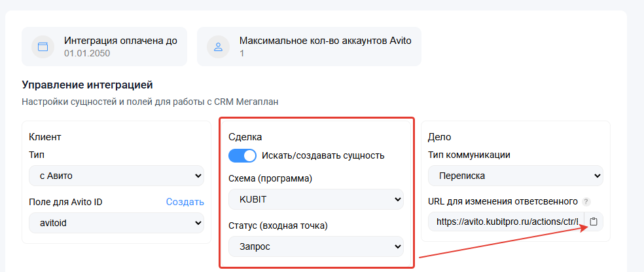The width and height of the screenshot is (644, 272).
Task: Click the Создать link
Action: tap(185, 202)
